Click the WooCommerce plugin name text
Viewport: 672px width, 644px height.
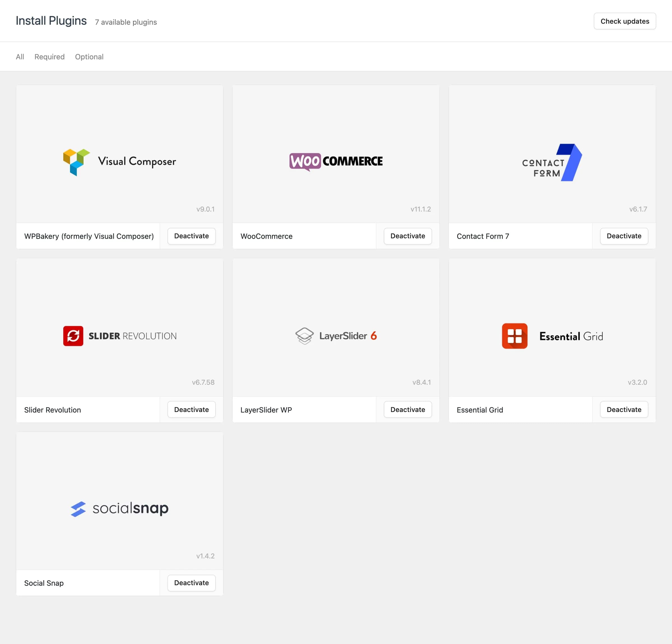point(266,236)
